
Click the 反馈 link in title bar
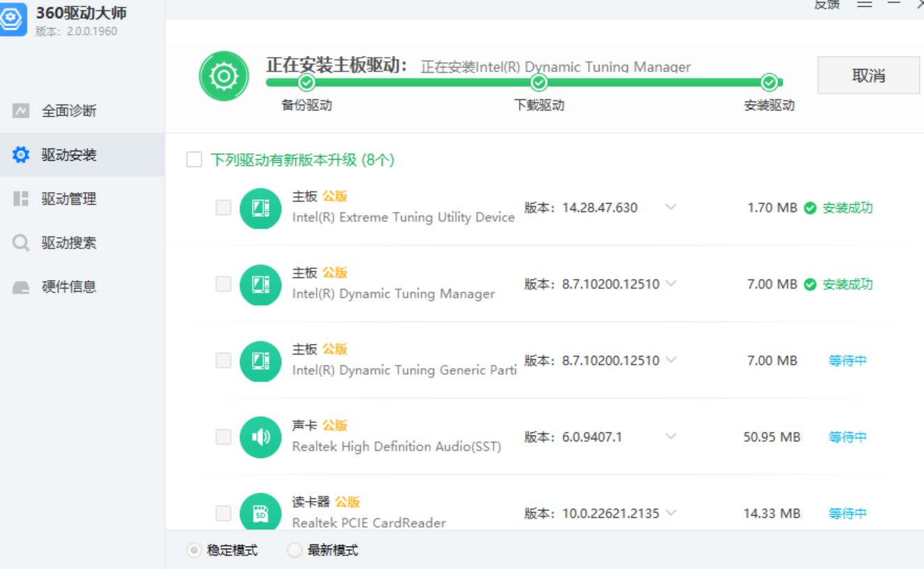tap(827, 4)
